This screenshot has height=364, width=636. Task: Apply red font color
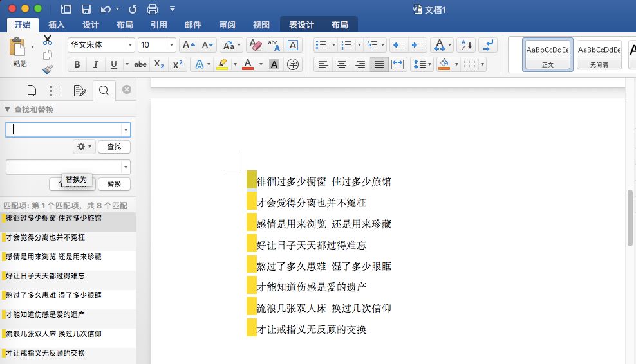[248, 64]
